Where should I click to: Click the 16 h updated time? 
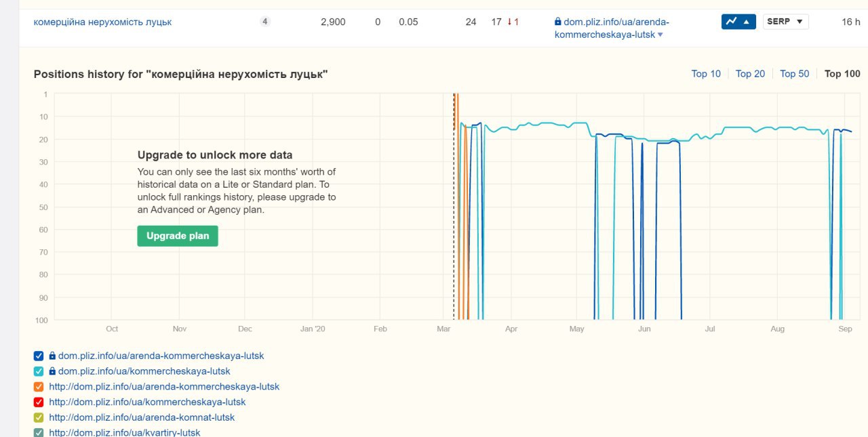(x=851, y=22)
